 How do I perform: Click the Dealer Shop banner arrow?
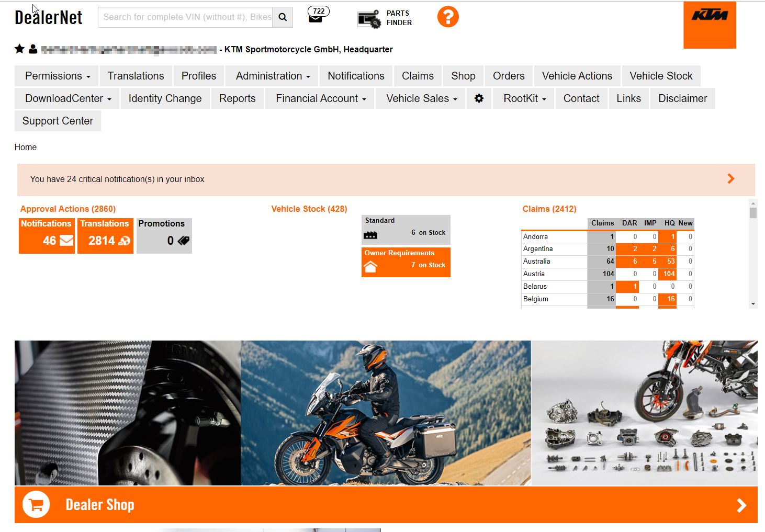click(x=741, y=505)
